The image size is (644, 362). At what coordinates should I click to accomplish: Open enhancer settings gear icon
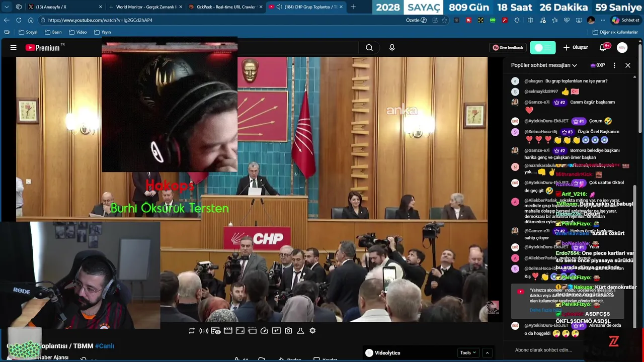pyautogui.click(x=312, y=331)
